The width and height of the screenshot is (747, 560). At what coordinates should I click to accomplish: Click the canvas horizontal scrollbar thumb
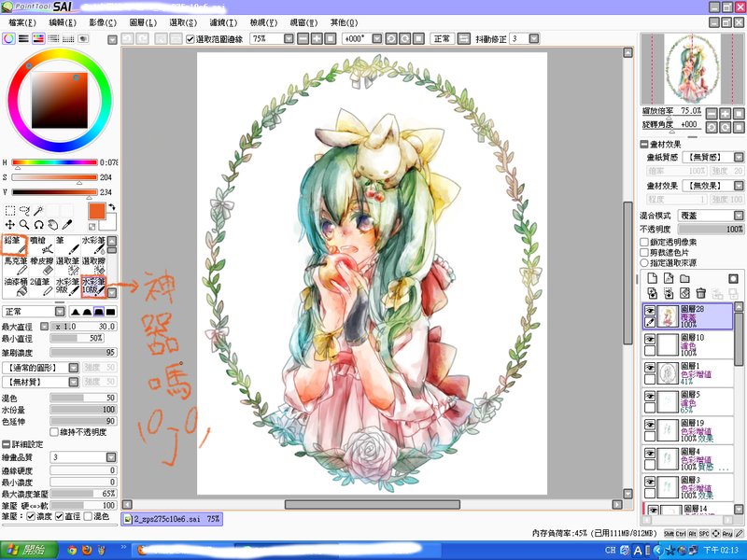point(373,504)
